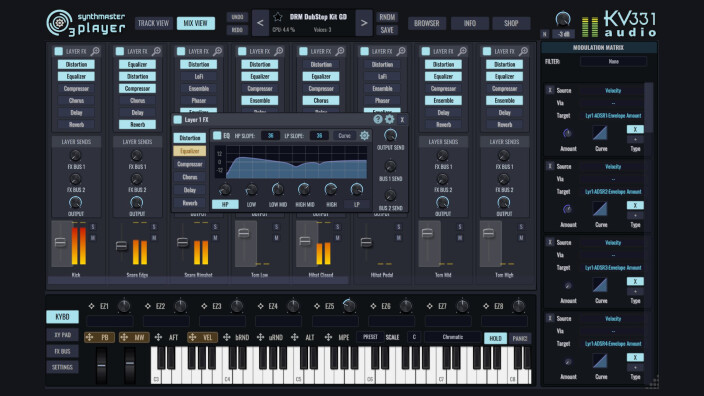
Task: Open EQ settings gear next to Curve
Action: [364, 136]
